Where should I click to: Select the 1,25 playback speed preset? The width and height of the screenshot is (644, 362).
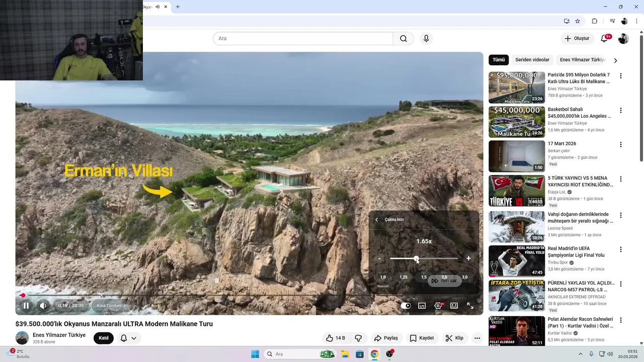coord(404,277)
